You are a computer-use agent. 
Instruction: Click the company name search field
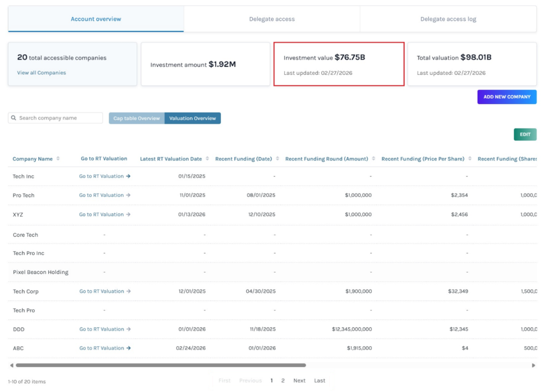point(58,117)
